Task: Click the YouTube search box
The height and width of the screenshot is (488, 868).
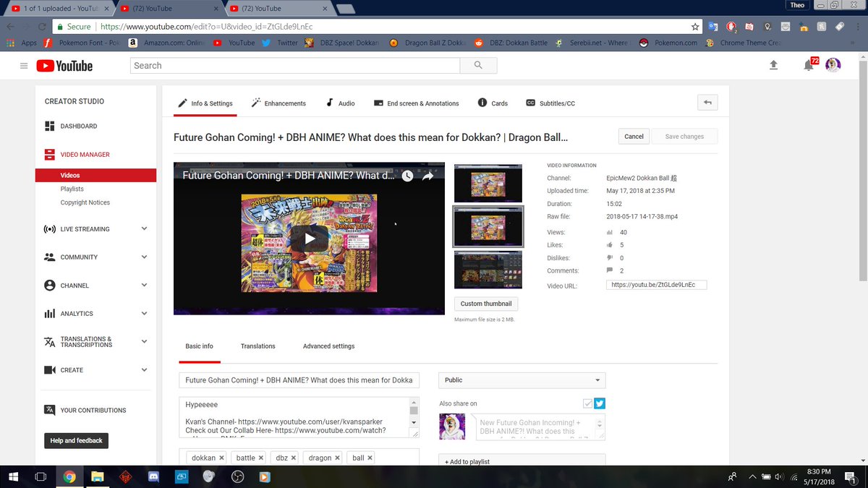Action: tap(295, 65)
